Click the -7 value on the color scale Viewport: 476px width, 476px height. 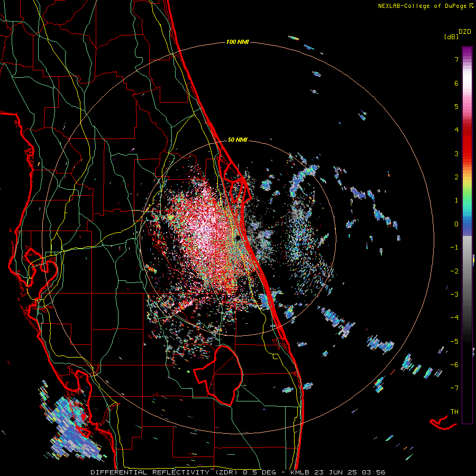[454, 388]
